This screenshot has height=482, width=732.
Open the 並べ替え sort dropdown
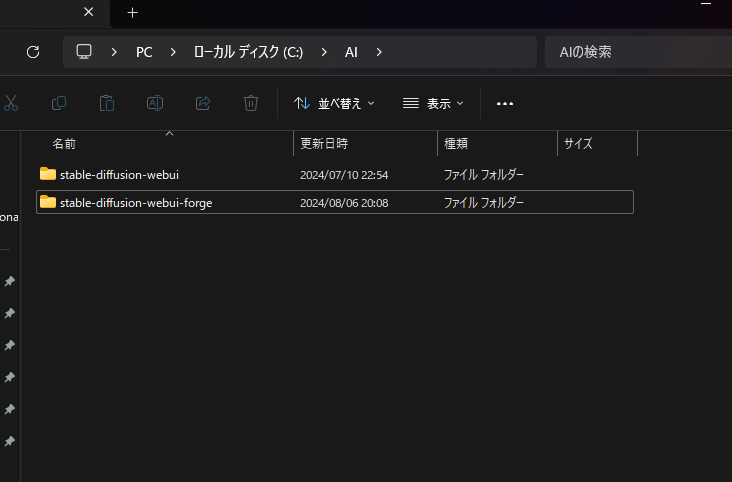pyautogui.click(x=334, y=103)
